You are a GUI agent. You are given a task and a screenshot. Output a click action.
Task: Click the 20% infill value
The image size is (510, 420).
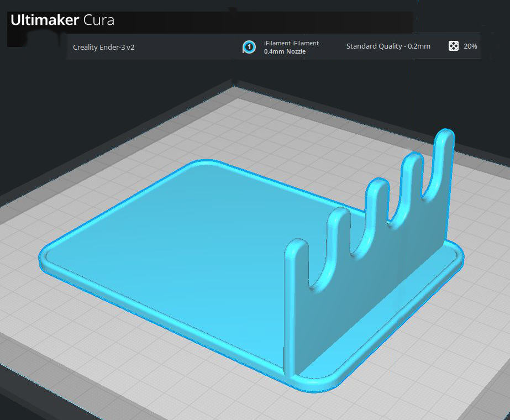click(470, 46)
